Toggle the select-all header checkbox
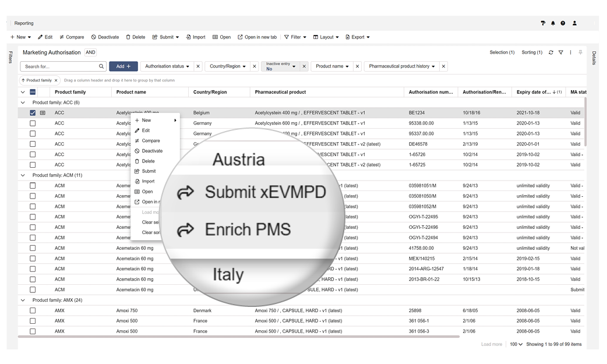607x364 pixels. (33, 92)
